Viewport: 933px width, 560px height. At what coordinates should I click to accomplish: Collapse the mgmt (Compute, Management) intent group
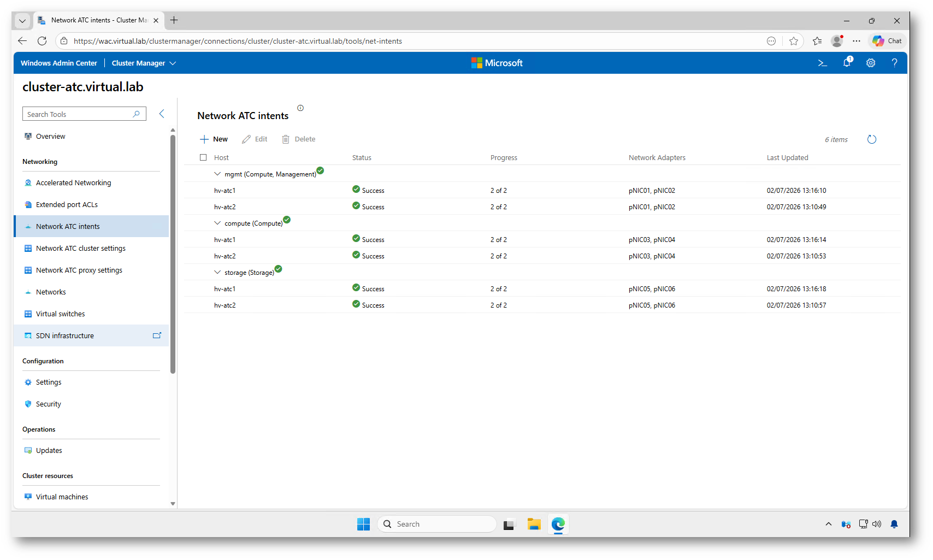pyautogui.click(x=217, y=174)
